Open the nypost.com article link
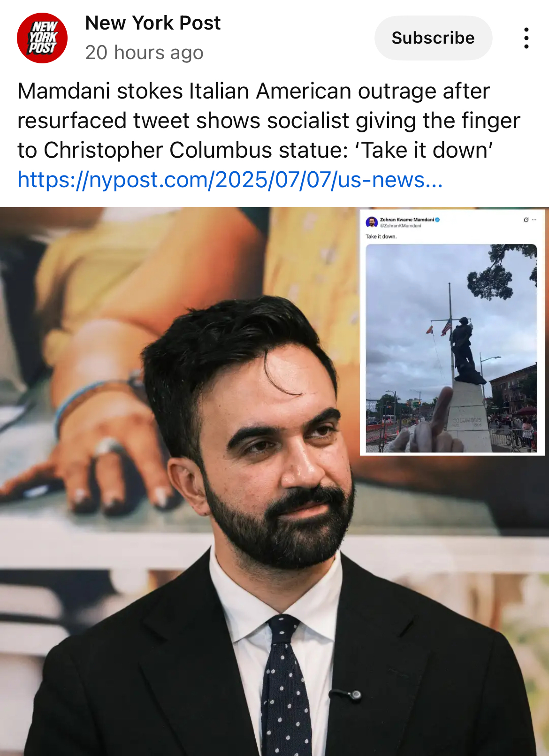Viewport: 549px width, 756px height. tap(230, 180)
